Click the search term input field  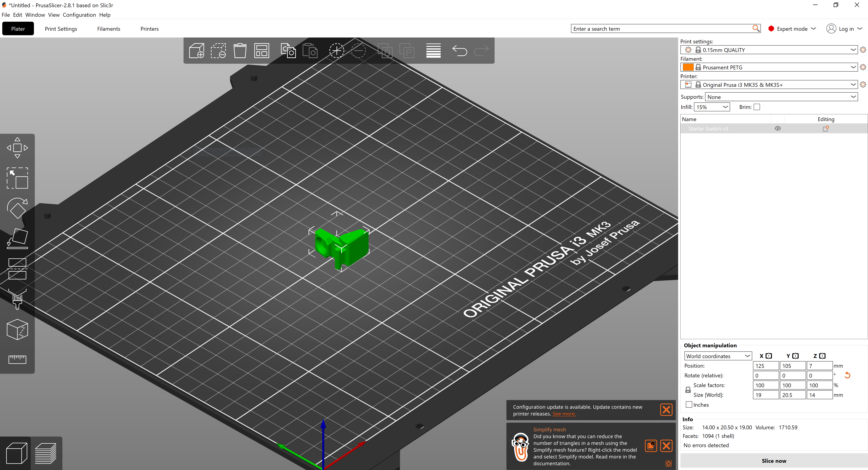661,29
